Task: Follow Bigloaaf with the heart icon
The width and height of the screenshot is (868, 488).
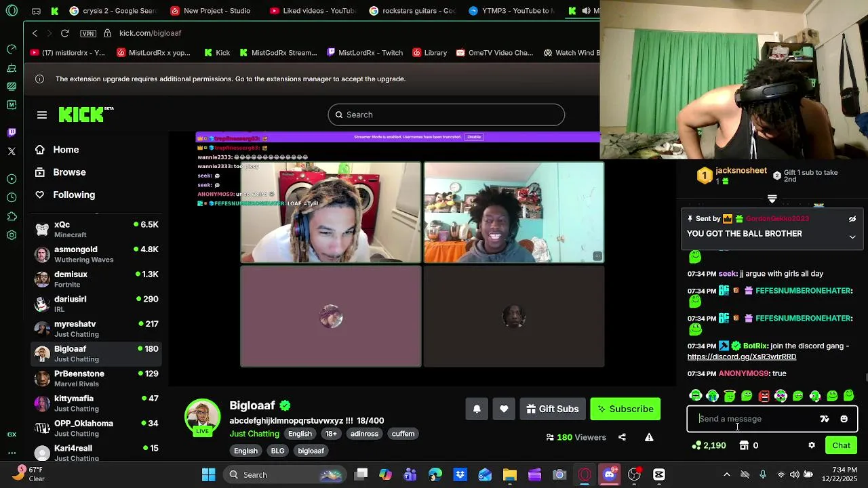Action: (504, 409)
